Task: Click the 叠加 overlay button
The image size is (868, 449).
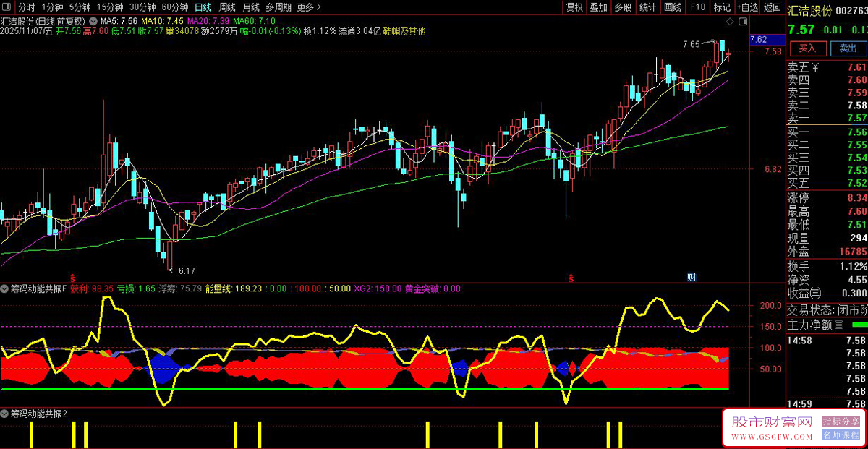Action: pyautogui.click(x=598, y=7)
